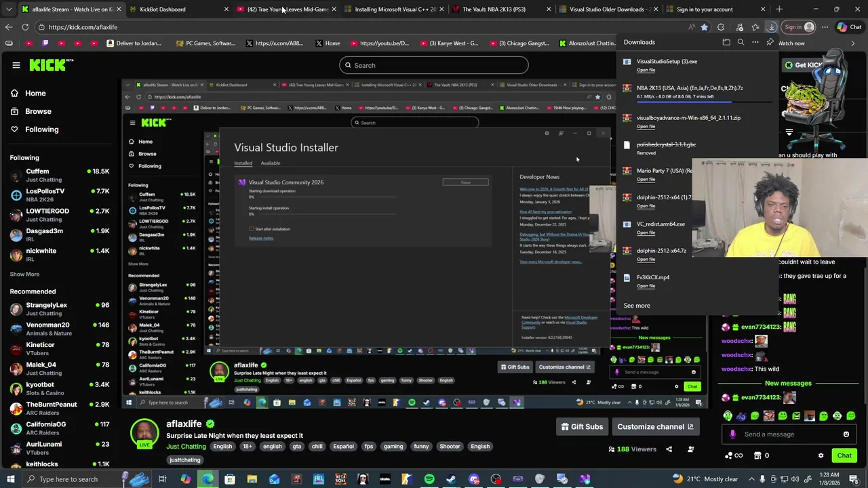Click See more in Downloads panel
Image resolution: width=868 pixels, height=488 pixels.
pyautogui.click(x=637, y=306)
